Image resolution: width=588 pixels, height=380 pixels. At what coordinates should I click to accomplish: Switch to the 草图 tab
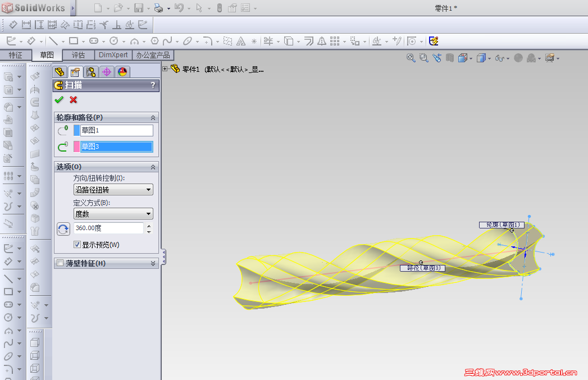[x=47, y=55]
